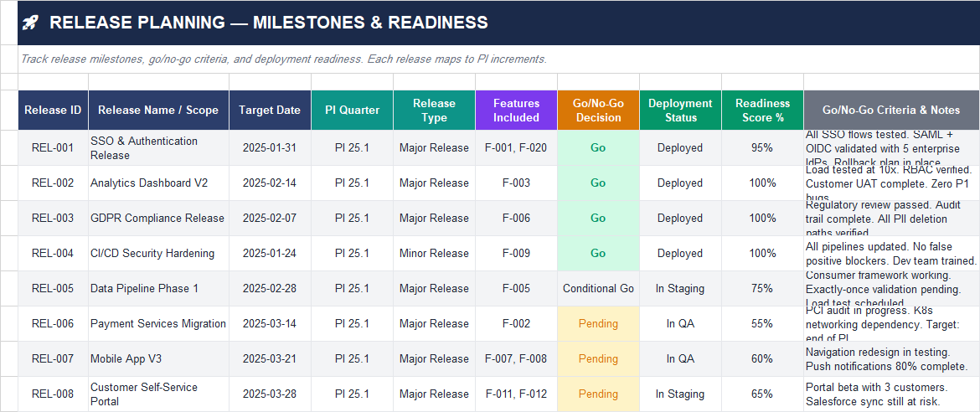Select the PI Quarter column header
The width and height of the screenshot is (980, 412).
pyautogui.click(x=353, y=110)
